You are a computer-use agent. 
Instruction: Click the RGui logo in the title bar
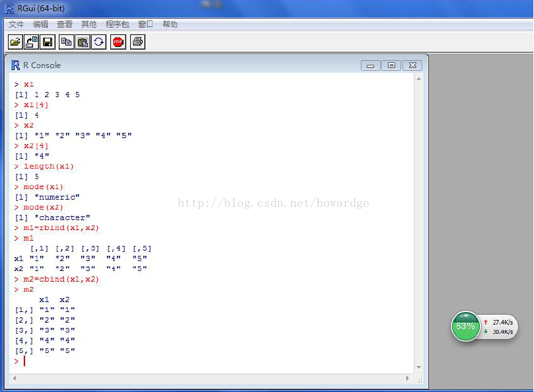(x=9, y=9)
